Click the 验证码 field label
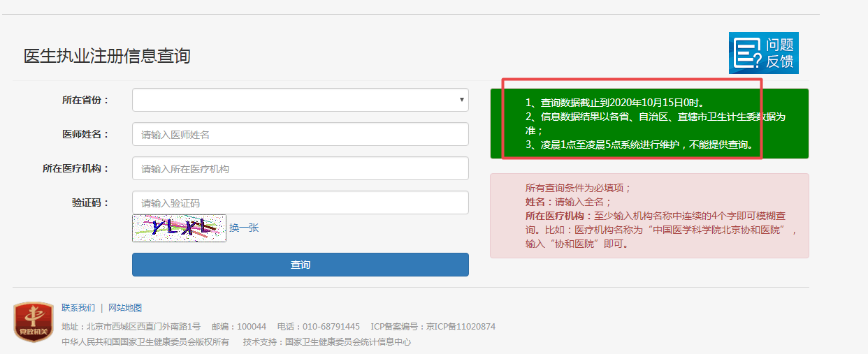This screenshot has height=354, width=868. point(90,202)
